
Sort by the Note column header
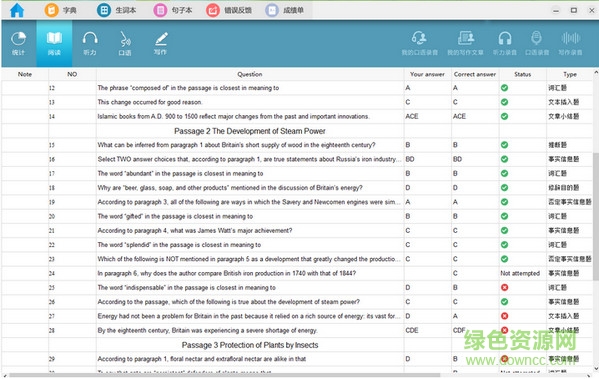pyautogui.click(x=25, y=74)
